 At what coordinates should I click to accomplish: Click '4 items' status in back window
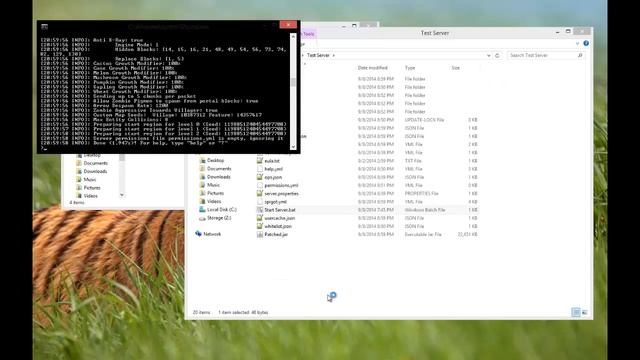(77, 202)
